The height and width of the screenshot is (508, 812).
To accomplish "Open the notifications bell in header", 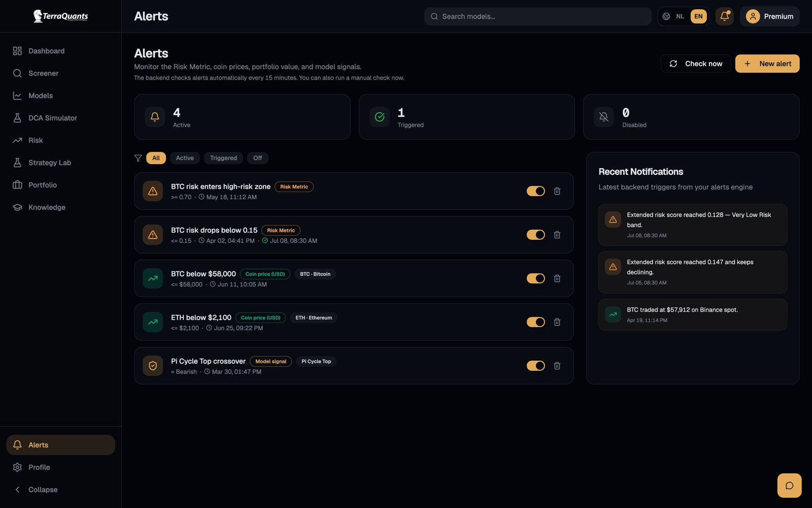I will [x=724, y=16].
